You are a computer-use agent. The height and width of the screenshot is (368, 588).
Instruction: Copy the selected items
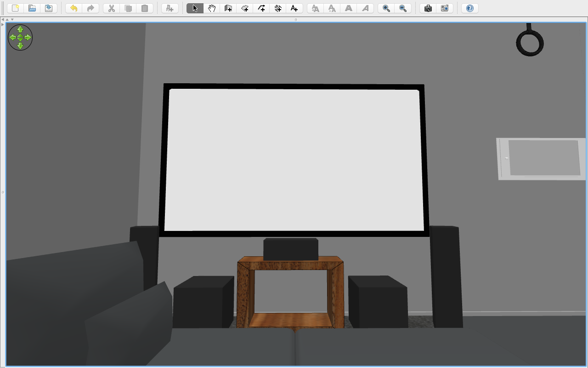click(x=128, y=8)
